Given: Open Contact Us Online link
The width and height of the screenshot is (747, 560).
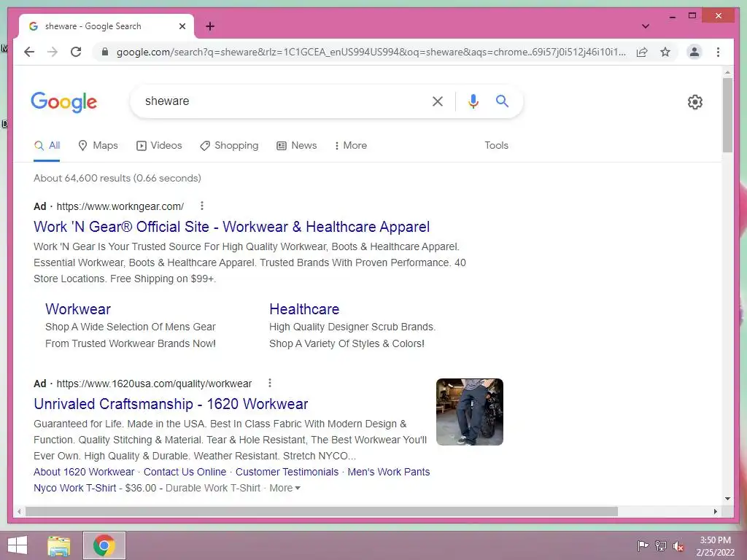Looking at the screenshot, I should click(x=185, y=472).
